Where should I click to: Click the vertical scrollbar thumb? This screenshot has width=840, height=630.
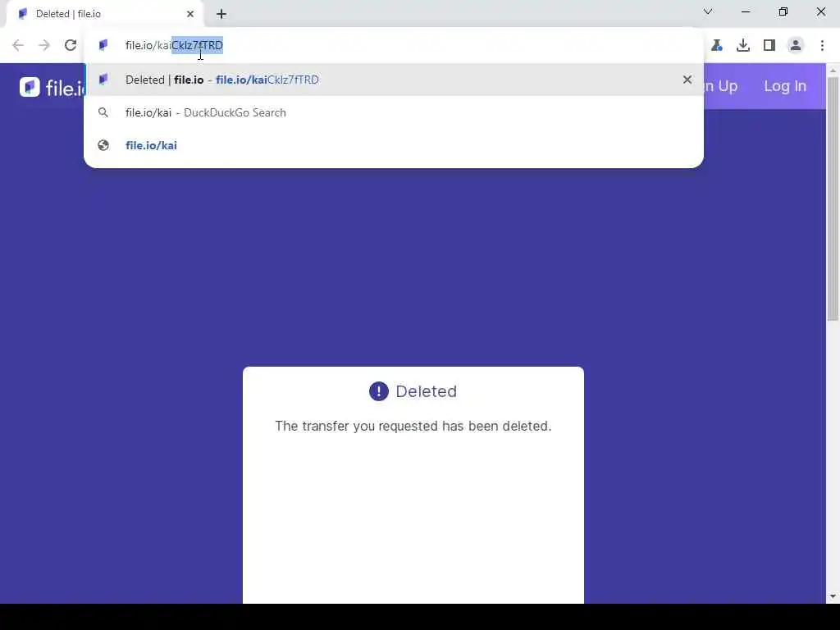(x=833, y=199)
